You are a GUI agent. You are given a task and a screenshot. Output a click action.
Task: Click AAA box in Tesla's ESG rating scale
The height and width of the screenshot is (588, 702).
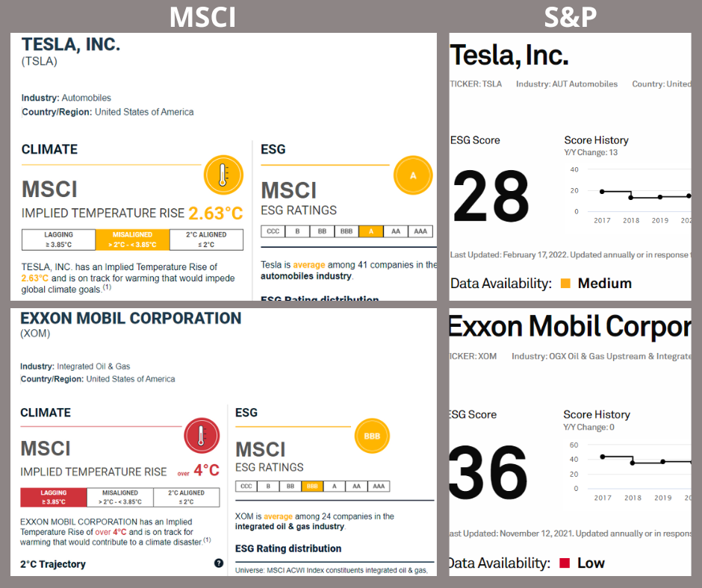tap(420, 231)
